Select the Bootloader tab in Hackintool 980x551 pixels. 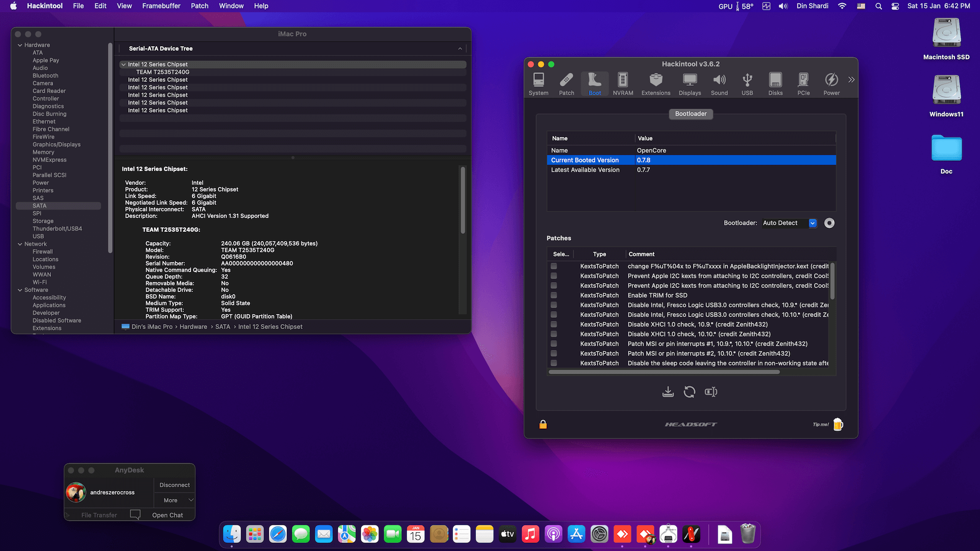(691, 114)
